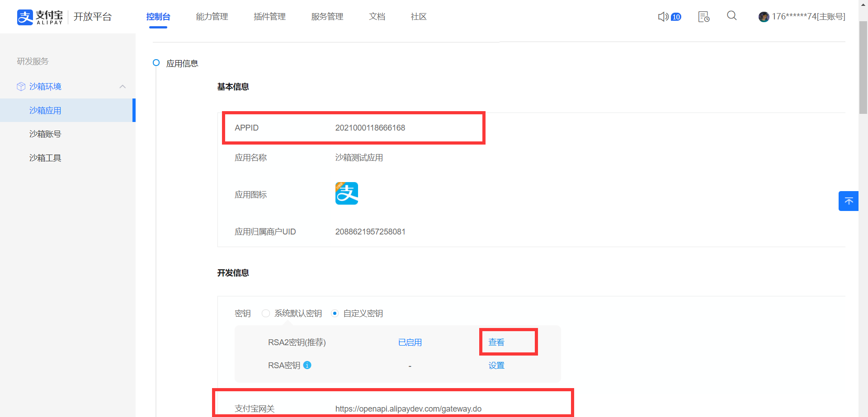Open the work order list icon

(x=704, y=17)
